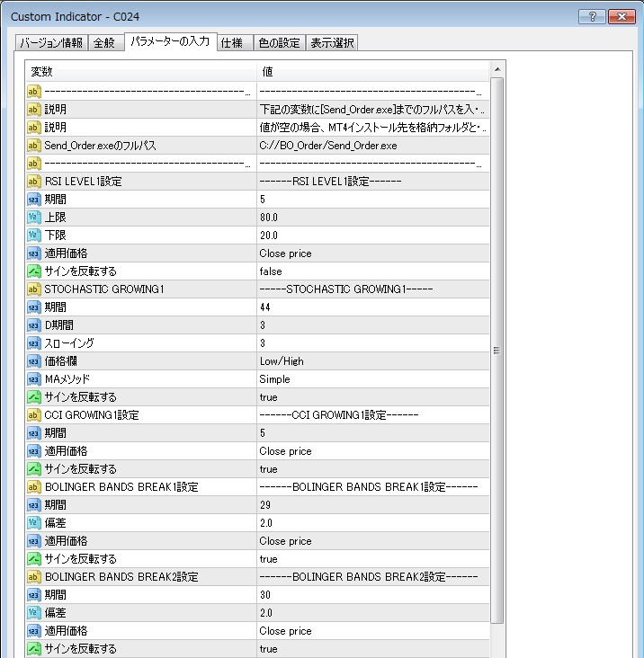Click string icon of Send_Order.exeのフルパス row
The width and height of the screenshot is (644, 658).
click(x=33, y=146)
